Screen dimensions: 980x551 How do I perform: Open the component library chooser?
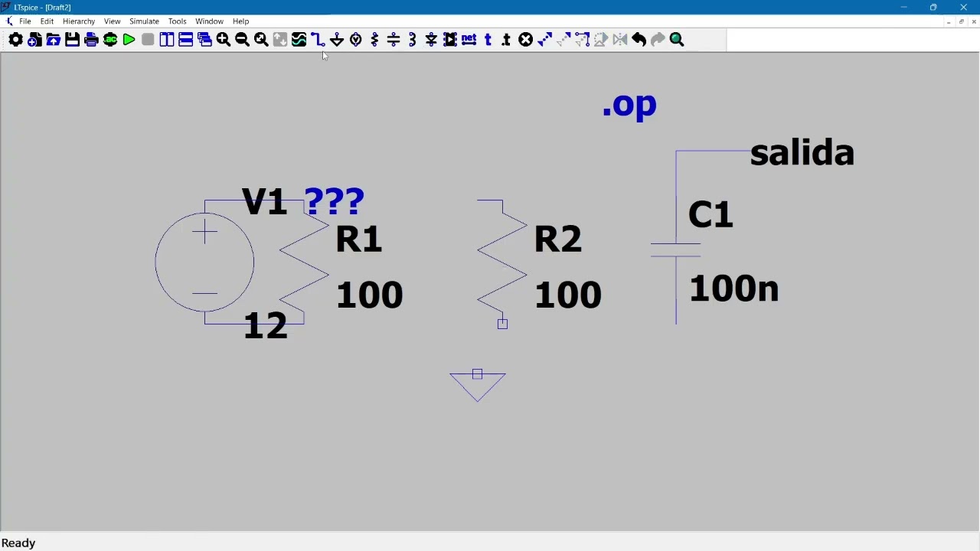click(x=450, y=40)
